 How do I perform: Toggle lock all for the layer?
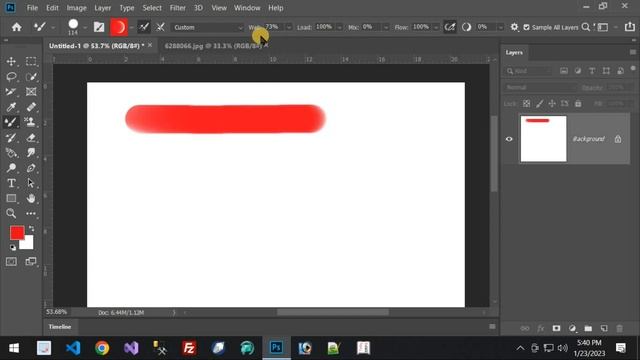(x=578, y=104)
